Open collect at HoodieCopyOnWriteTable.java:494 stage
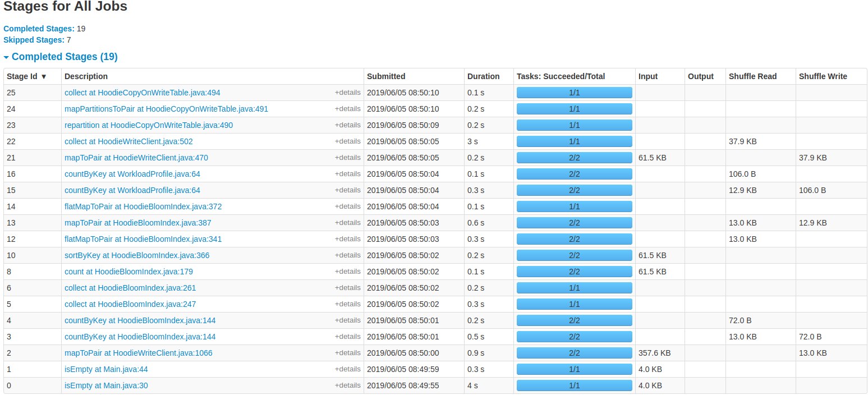The width and height of the screenshot is (868, 395). click(143, 93)
